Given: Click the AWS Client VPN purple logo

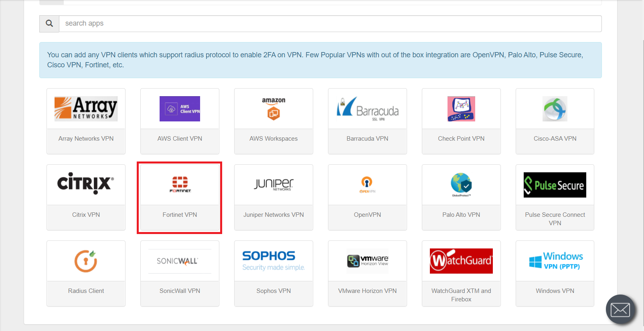Looking at the screenshot, I should click(x=180, y=109).
